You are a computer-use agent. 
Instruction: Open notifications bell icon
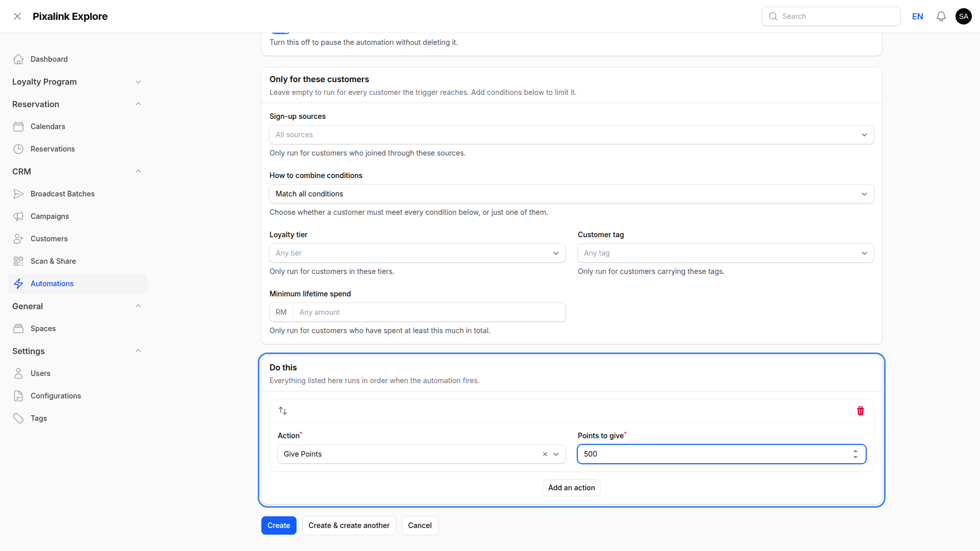click(941, 16)
